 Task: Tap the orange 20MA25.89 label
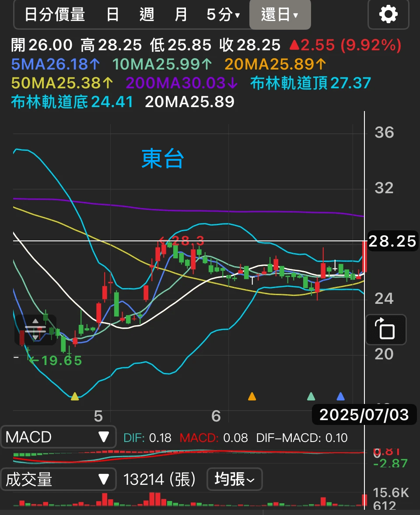point(275,64)
